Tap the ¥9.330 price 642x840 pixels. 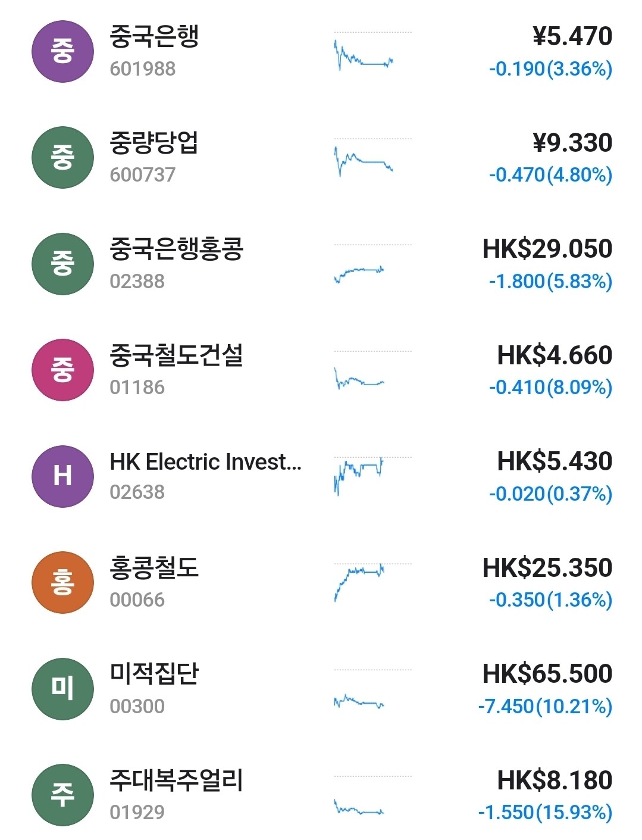(x=572, y=143)
